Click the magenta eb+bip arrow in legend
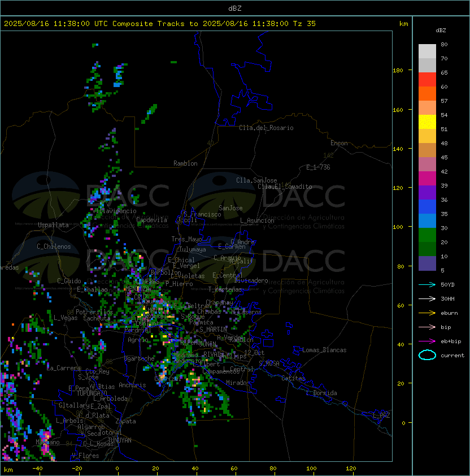Screen dimensions: 470x476 [x=427, y=341]
